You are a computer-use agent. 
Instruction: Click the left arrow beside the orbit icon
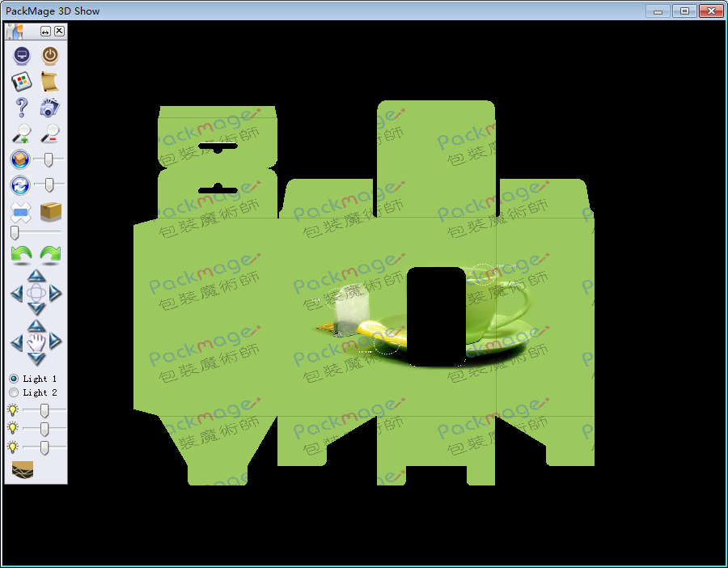[17, 294]
